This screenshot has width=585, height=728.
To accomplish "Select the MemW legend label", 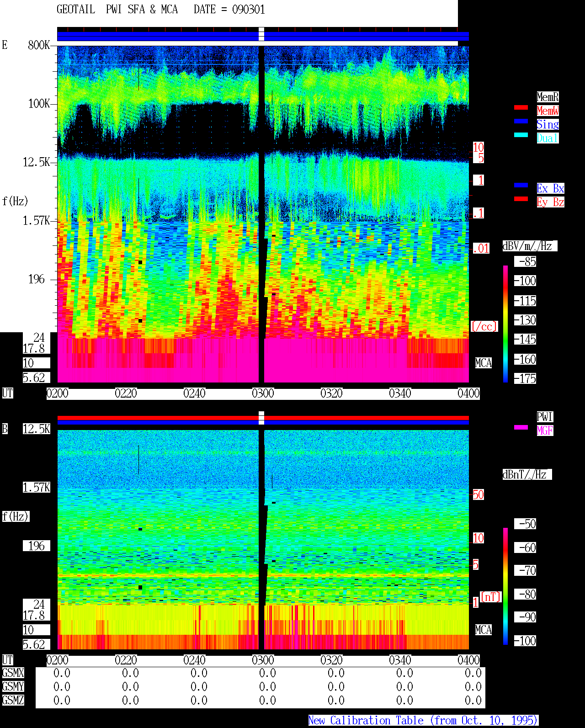I will coord(548,111).
